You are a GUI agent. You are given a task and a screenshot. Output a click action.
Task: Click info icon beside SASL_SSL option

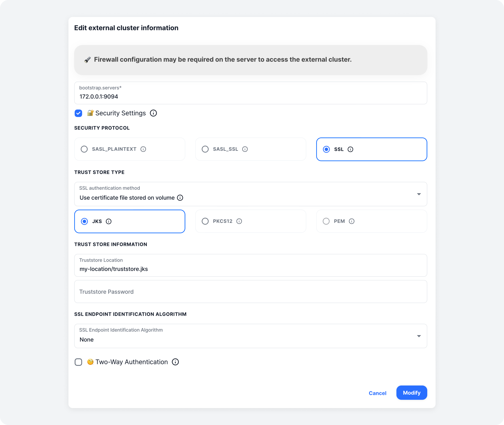[245, 149]
